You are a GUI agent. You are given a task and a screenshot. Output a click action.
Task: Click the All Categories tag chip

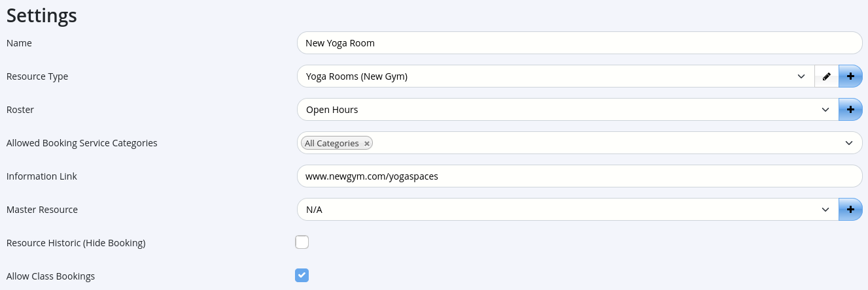(332, 144)
